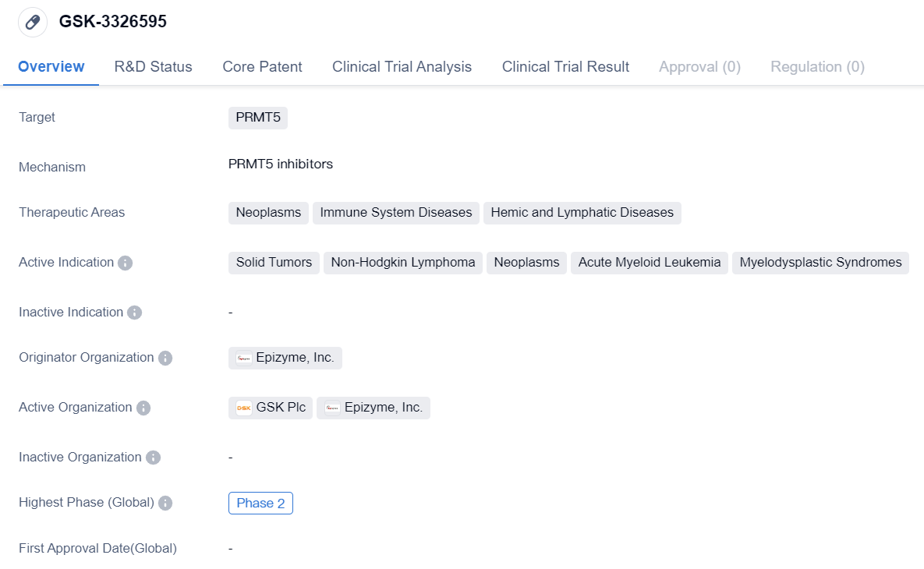Click the Acute Myeloid Leukemia tag
The height and width of the screenshot is (569, 924).
[649, 263]
